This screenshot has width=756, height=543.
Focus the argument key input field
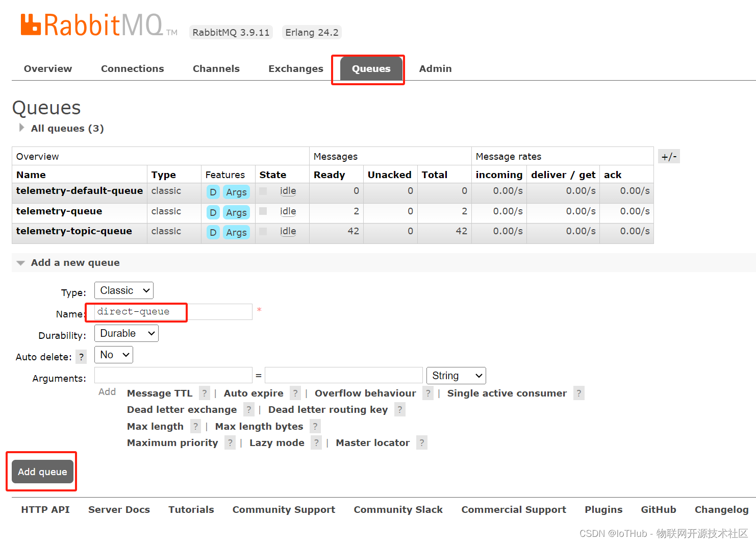pyautogui.click(x=173, y=375)
